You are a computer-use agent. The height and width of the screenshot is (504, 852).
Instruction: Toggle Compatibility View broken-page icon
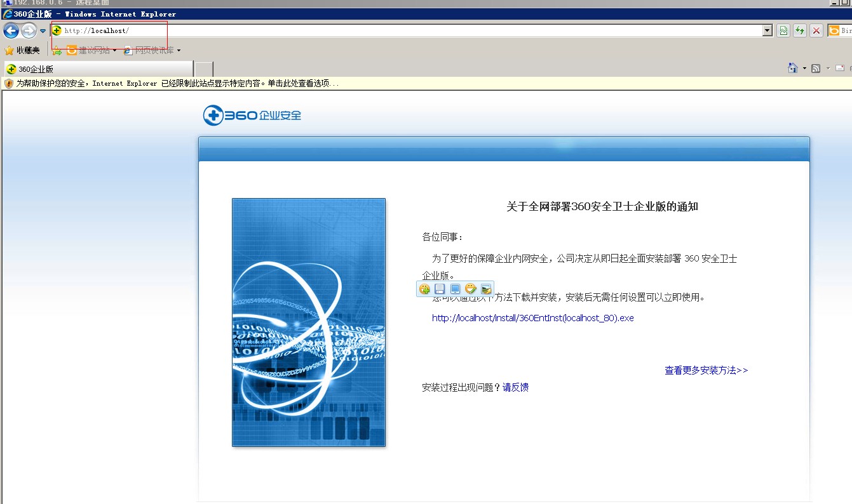coord(783,30)
